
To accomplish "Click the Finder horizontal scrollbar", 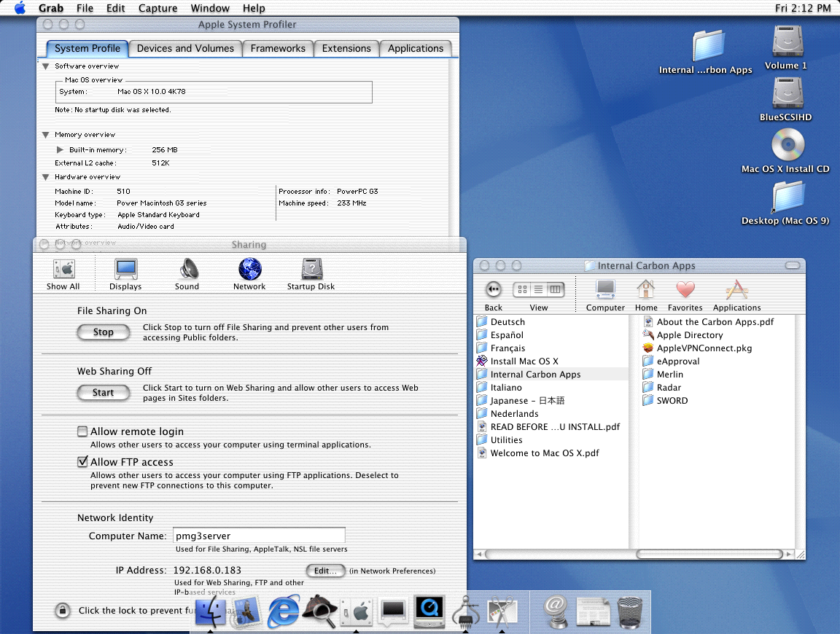I will pyautogui.click(x=709, y=555).
